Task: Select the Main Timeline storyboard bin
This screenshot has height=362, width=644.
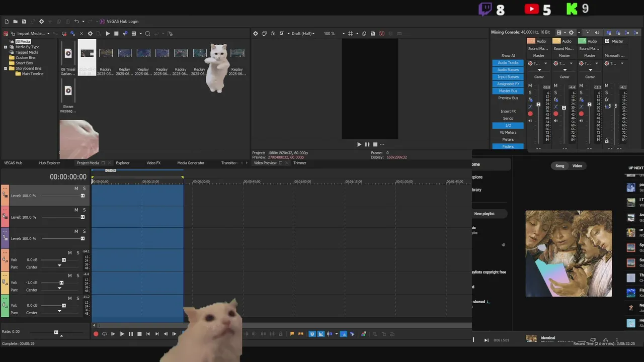Action: click(x=33, y=74)
